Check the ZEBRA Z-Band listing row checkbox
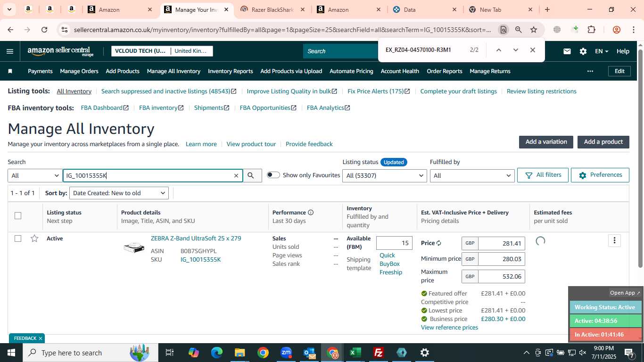 (18, 239)
